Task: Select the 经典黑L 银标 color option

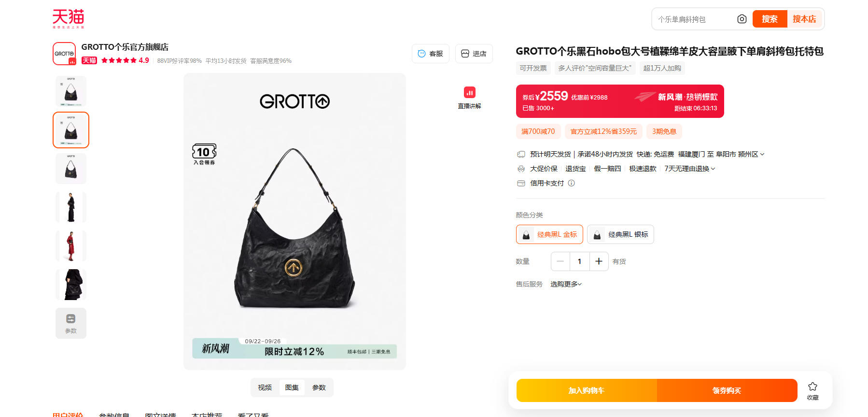Action: [x=620, y=234]
